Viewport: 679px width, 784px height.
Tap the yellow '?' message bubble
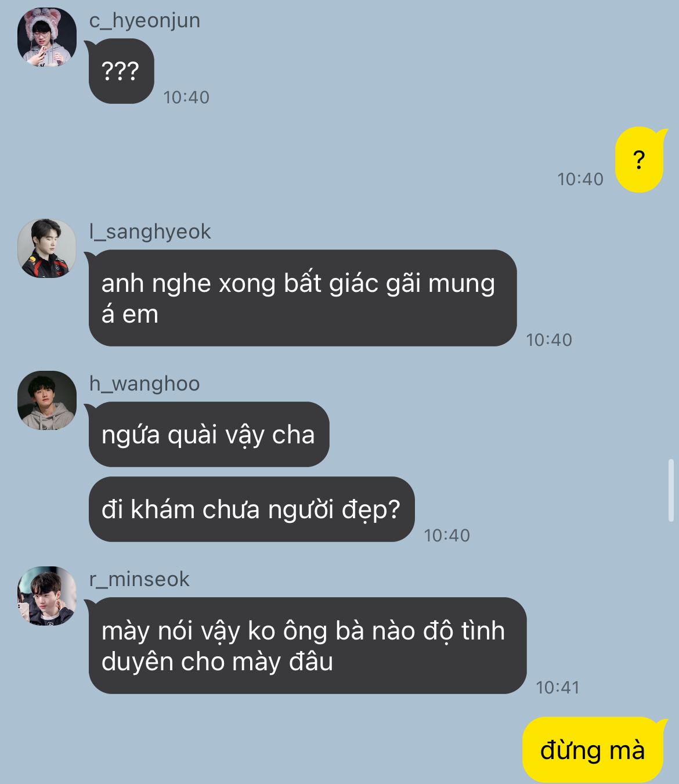point(639,159)
